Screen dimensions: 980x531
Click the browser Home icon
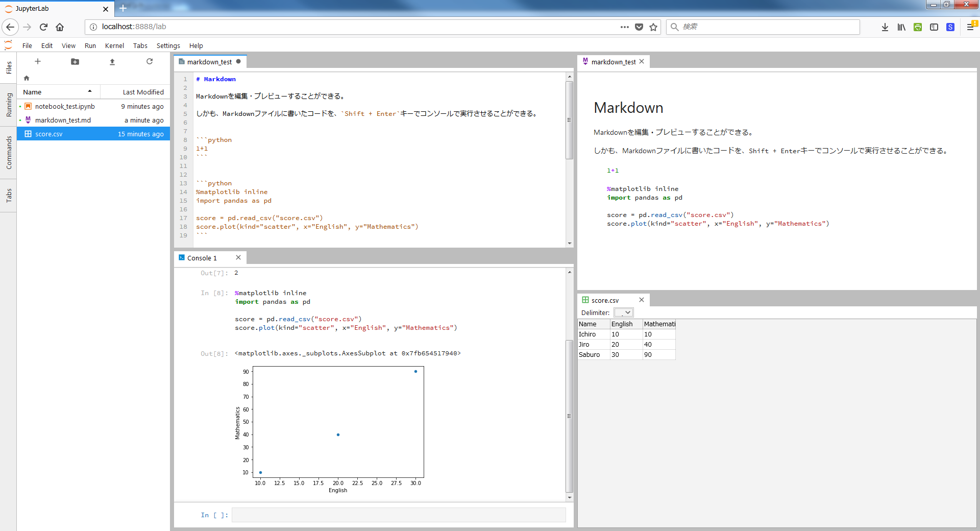[60, 27]
